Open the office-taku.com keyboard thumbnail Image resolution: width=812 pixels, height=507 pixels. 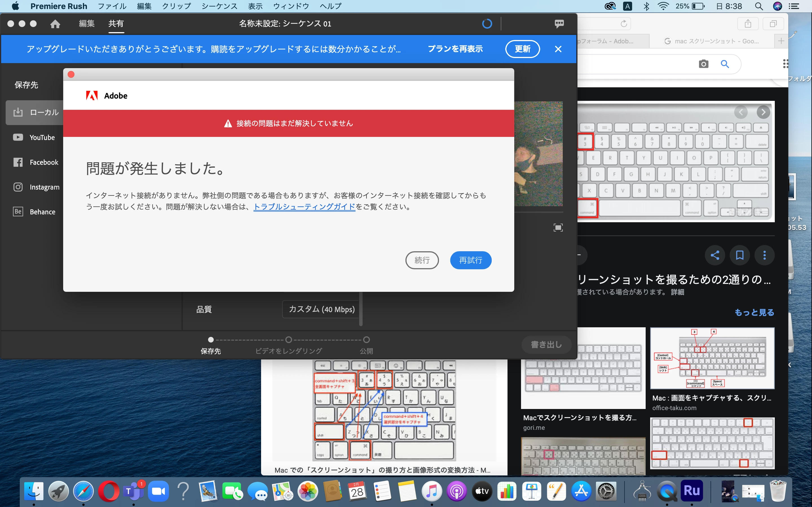click(x=712, y=358)
